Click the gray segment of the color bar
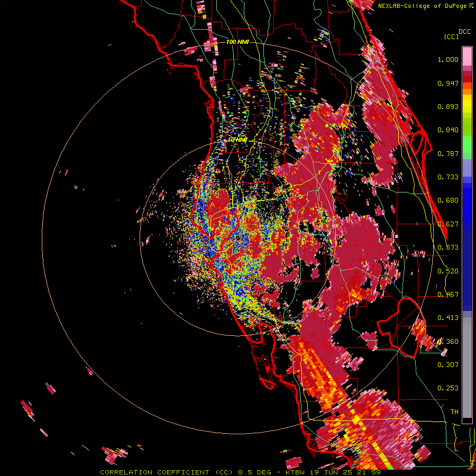Image resolution: width=476 pixels, height=476 pixels. [467, 368]
